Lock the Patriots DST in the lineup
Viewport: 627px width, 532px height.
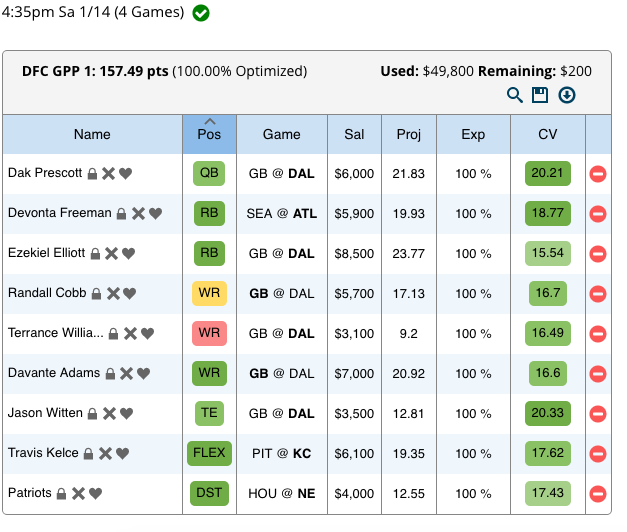(61, 494)
